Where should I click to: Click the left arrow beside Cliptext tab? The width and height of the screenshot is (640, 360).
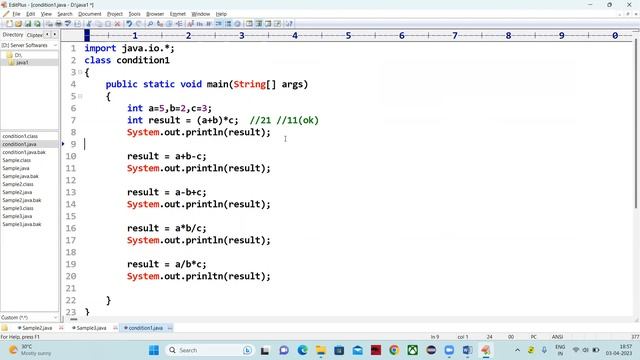point(47,35)
